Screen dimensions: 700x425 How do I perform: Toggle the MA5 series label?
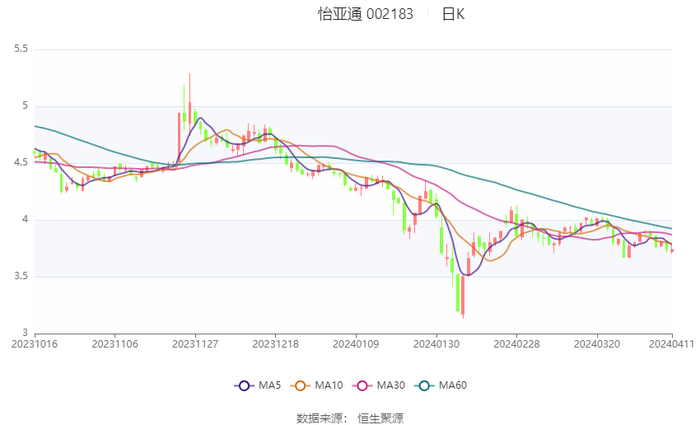(x=270, y=385)
